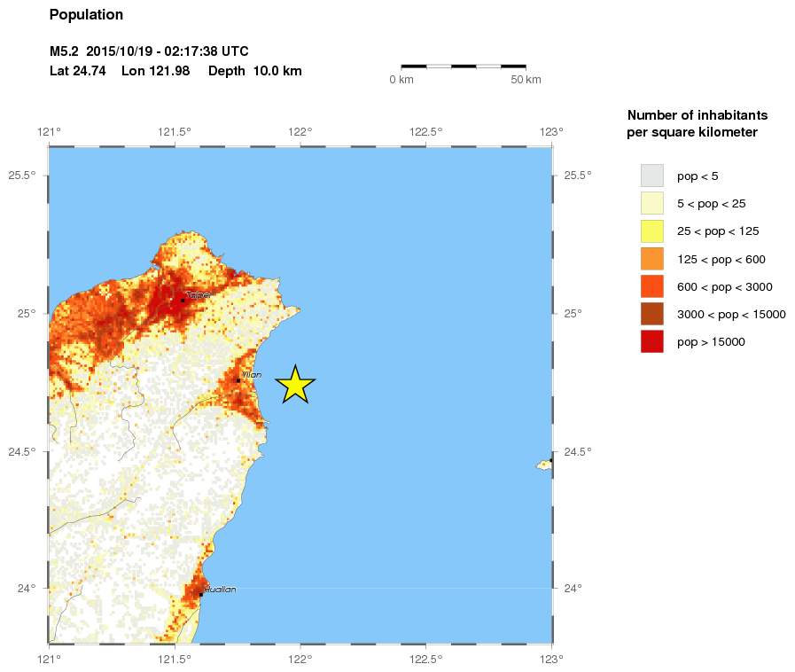This screenshot has height=672, width=795.
Task: Click the yellow '25 < pop < 125' swatch
Action: click(651, 231)
